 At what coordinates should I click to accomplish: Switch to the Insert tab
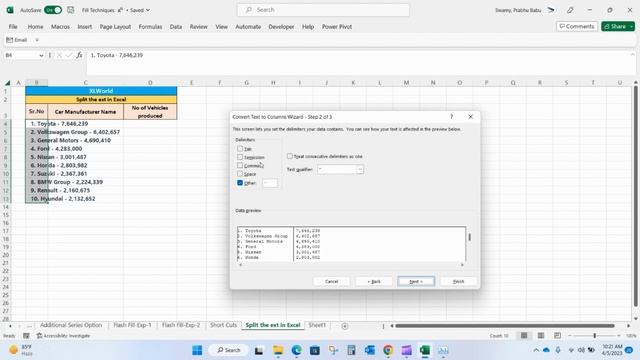pos(84,27)
